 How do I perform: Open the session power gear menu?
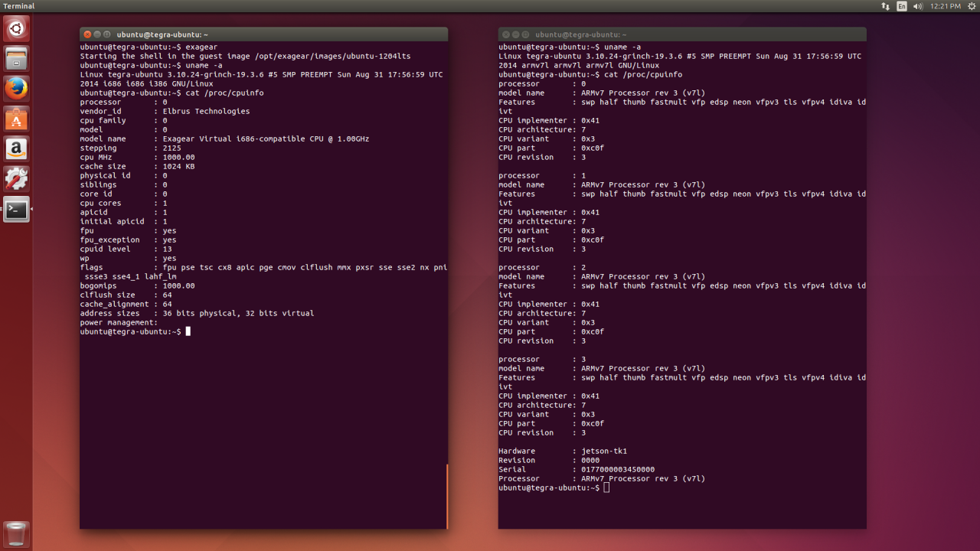click(x=972, y=6)
